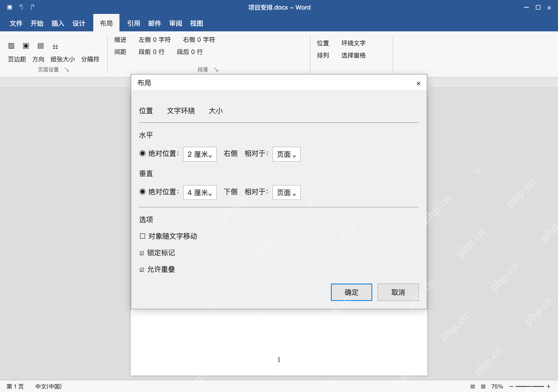Open the 选择窗格 ribbon button
The image size is (558, 392).
tap(354, 55)
